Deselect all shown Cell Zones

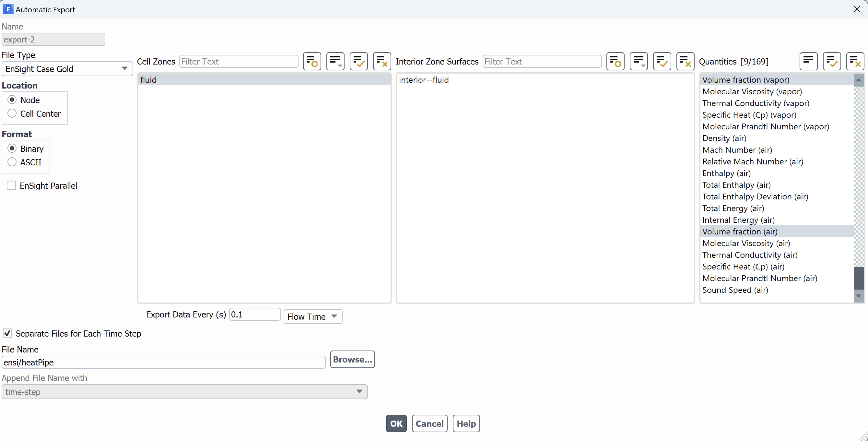[382, 61]
